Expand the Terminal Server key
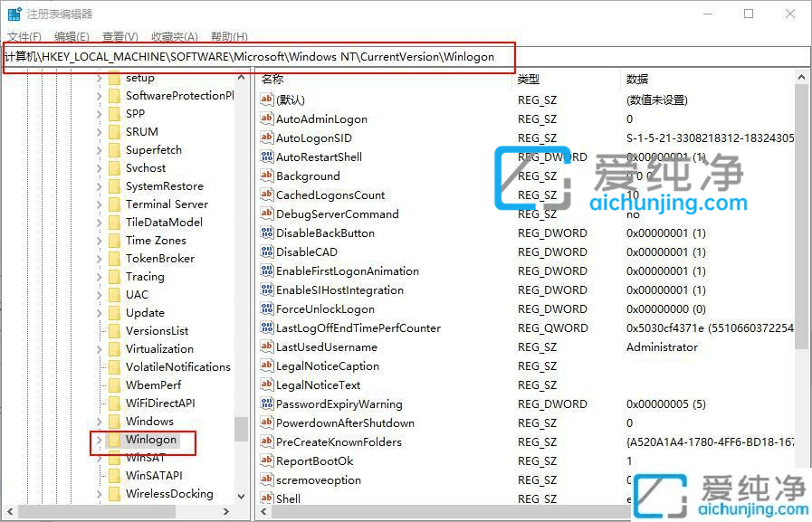 [x=99, y=204]
